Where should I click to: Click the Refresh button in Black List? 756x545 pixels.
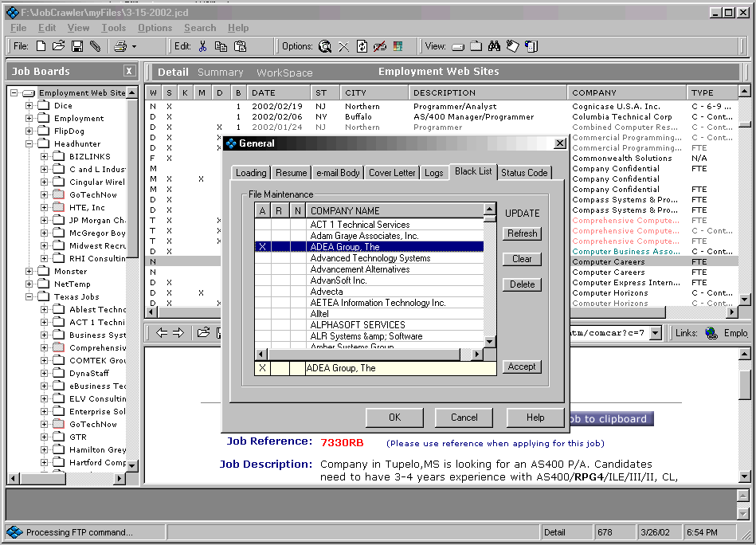tap(522, 233)
